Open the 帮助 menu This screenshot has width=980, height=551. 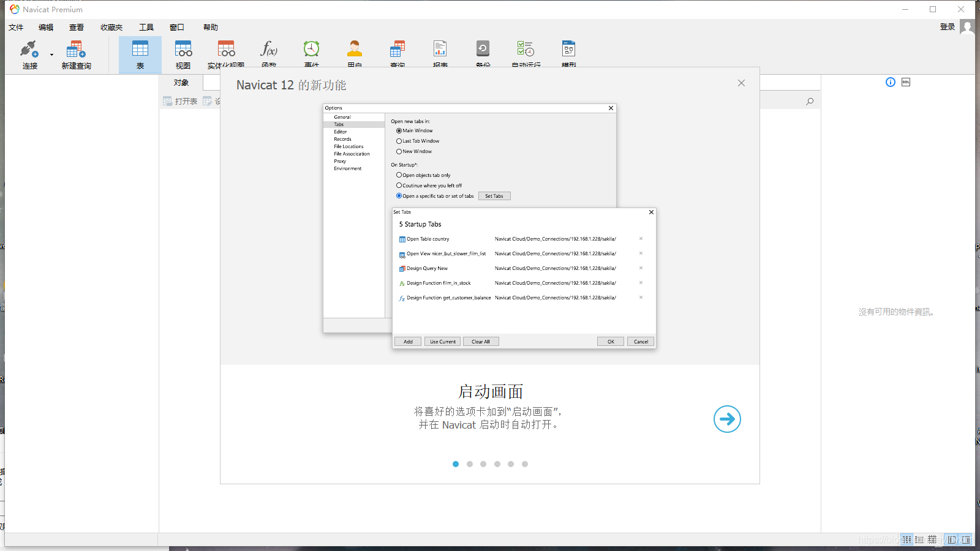coord(211,27)
